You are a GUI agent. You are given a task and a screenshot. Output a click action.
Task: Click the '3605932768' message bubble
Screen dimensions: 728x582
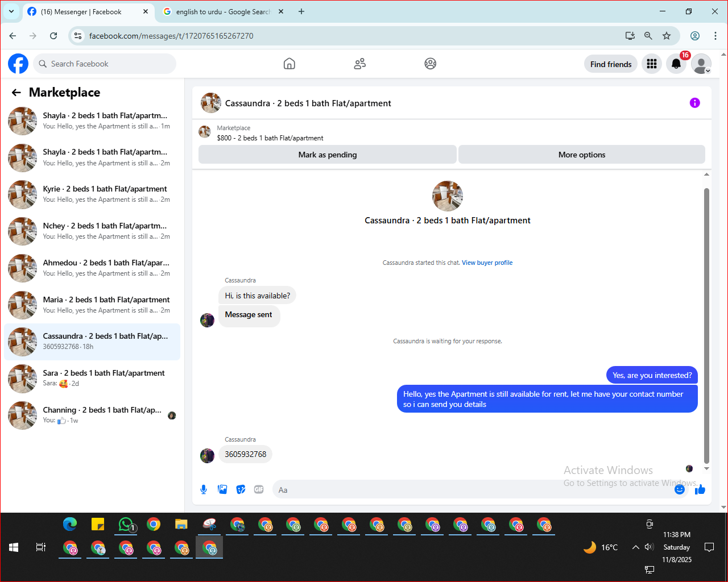(246, 454)
